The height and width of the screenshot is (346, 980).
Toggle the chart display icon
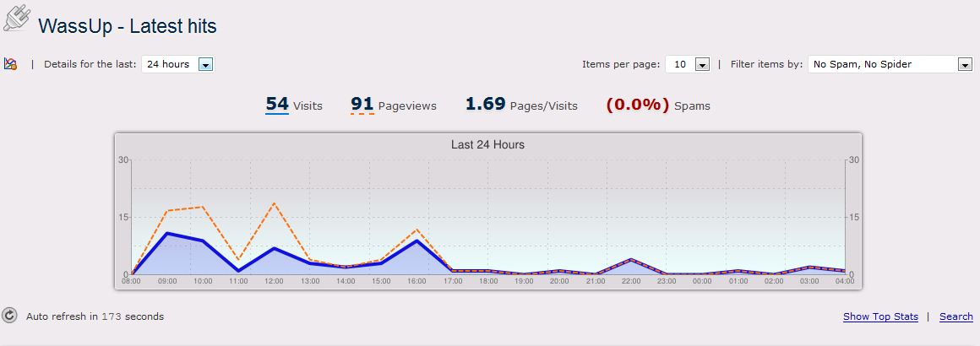10,63
